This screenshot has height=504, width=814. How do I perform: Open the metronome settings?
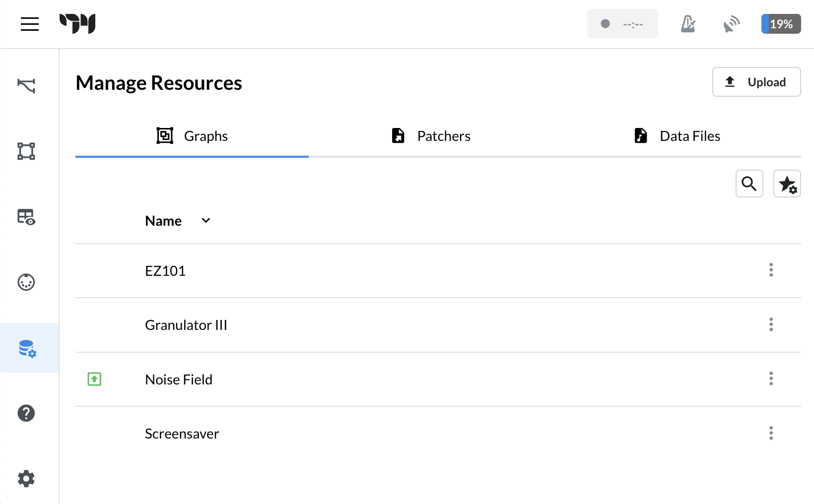tap(688, 24)
